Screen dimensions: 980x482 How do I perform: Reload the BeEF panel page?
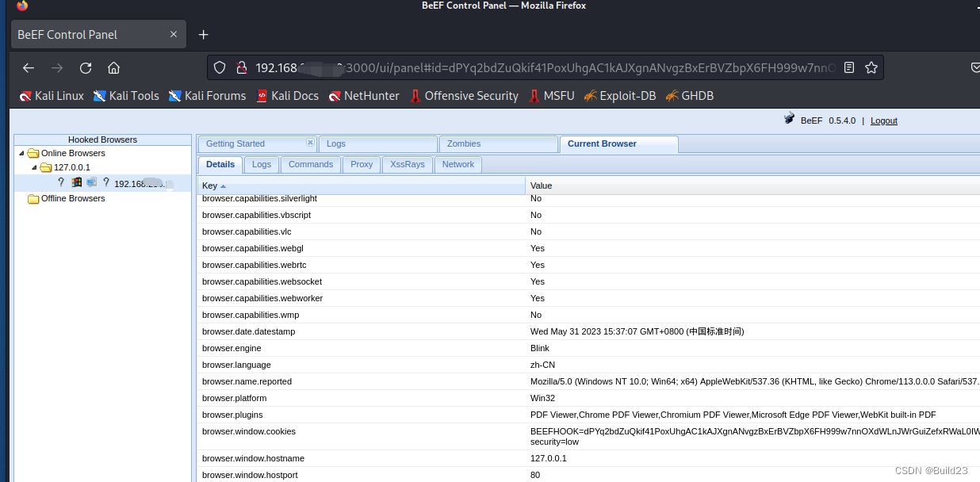86,67
